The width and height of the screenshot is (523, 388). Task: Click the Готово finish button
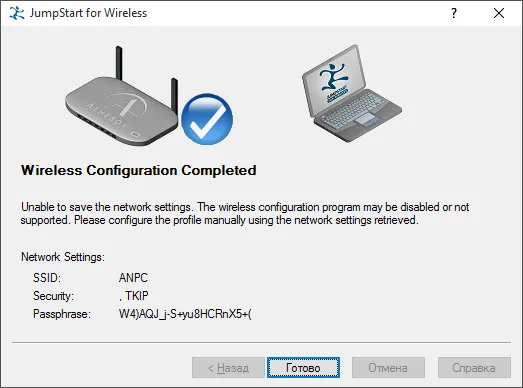[303, 368]
